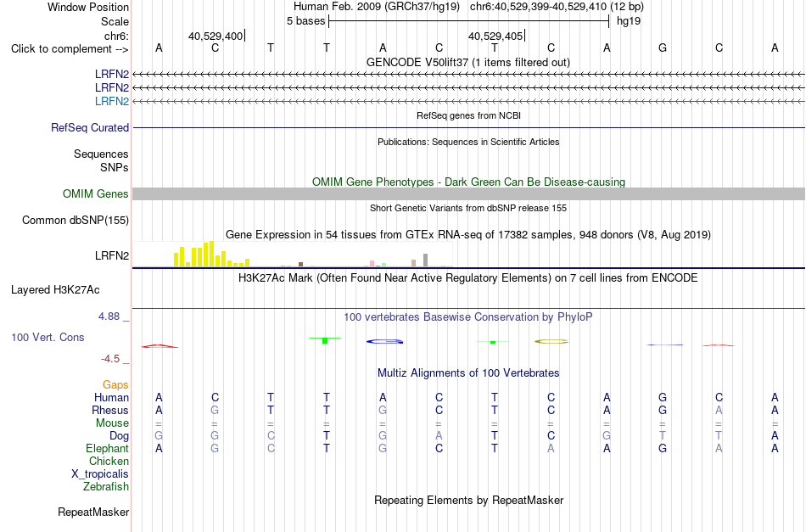Open Repeating Elements by RepeatMasker title

(x=469, y=501)
